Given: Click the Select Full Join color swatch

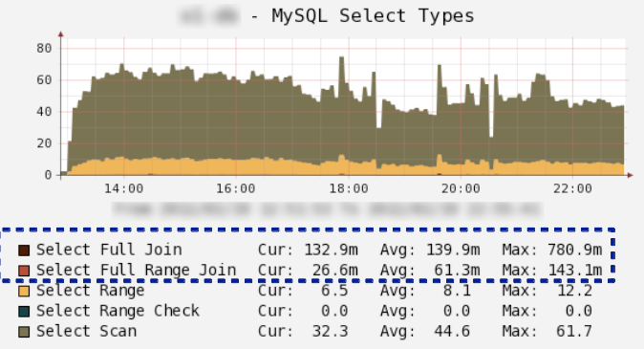Looking at the screenshot, I should click(24, 251).
